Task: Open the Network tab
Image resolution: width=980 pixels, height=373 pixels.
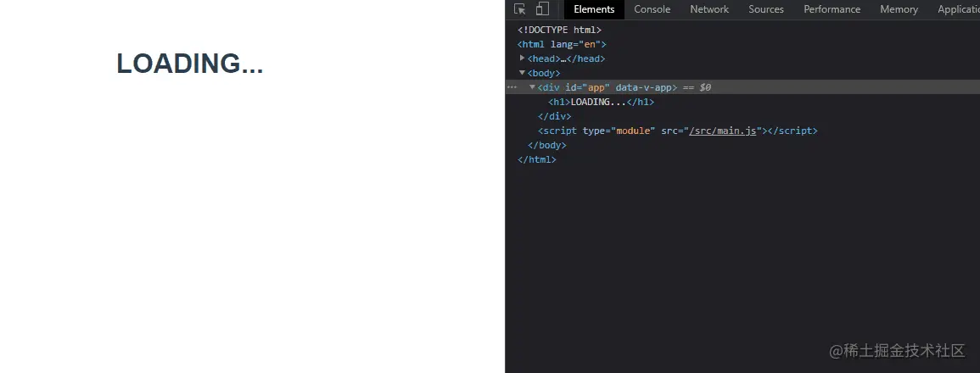Action: [709, 9]
